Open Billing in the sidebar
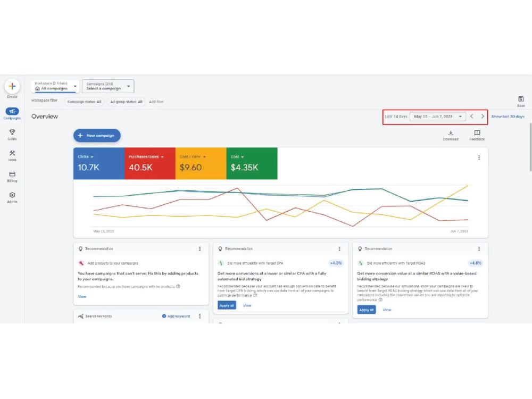Screen dimensions: 532x399 pos(12,177)
